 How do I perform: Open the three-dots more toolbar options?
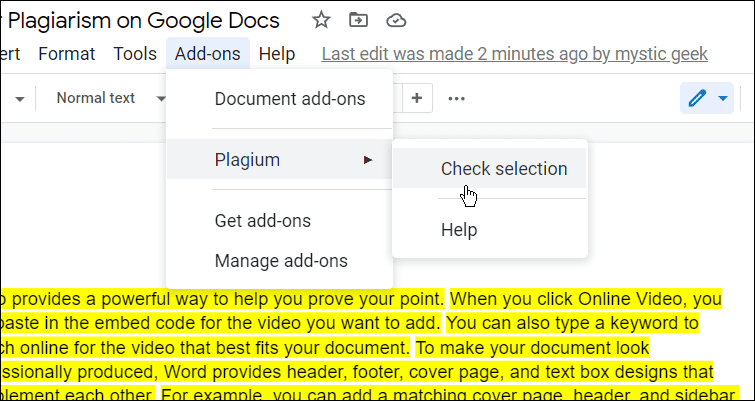click(x=456, y=99)
